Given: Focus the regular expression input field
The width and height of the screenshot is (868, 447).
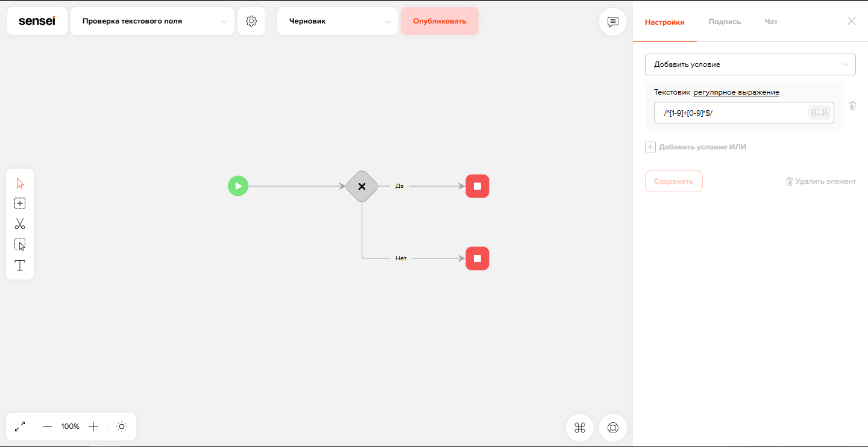Looking at the screenshot, I should coord(744,113).
